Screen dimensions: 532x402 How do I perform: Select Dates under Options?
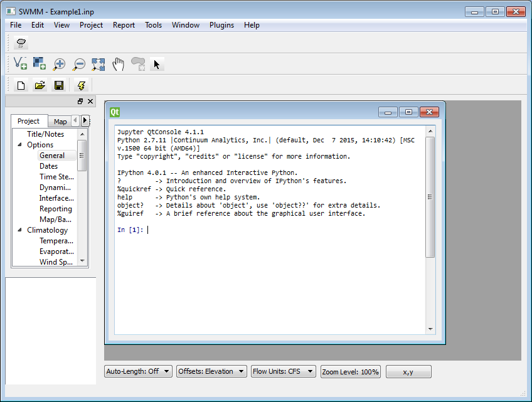[x=48, y=166]
